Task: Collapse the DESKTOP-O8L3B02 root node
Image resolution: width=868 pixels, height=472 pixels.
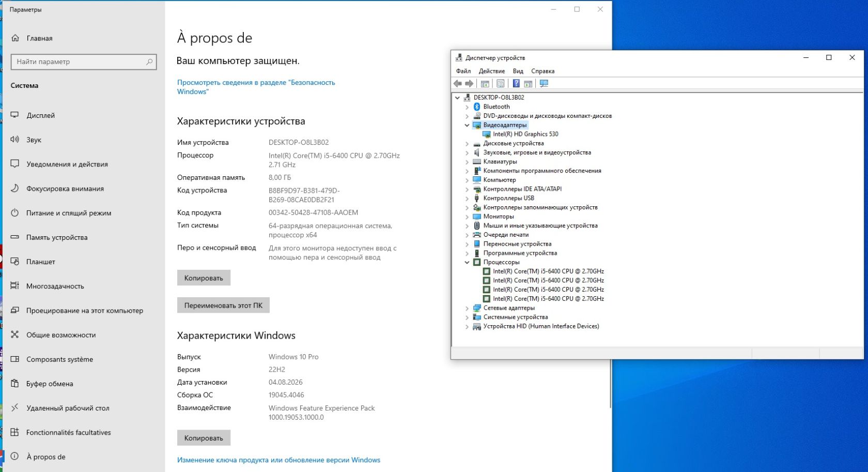Action: (x=457, y=98)
